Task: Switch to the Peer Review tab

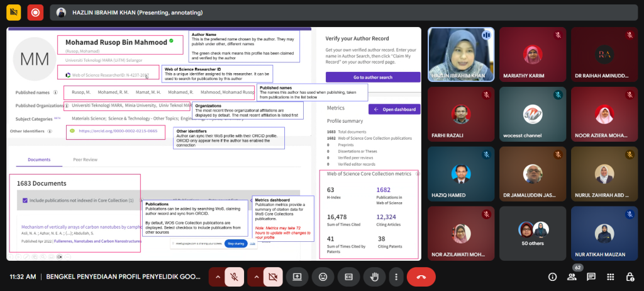Action: coord(85,160)
